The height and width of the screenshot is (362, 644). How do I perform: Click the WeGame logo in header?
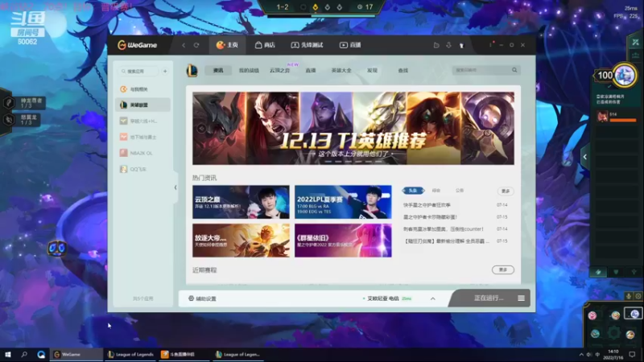click(x=137, y=45)
